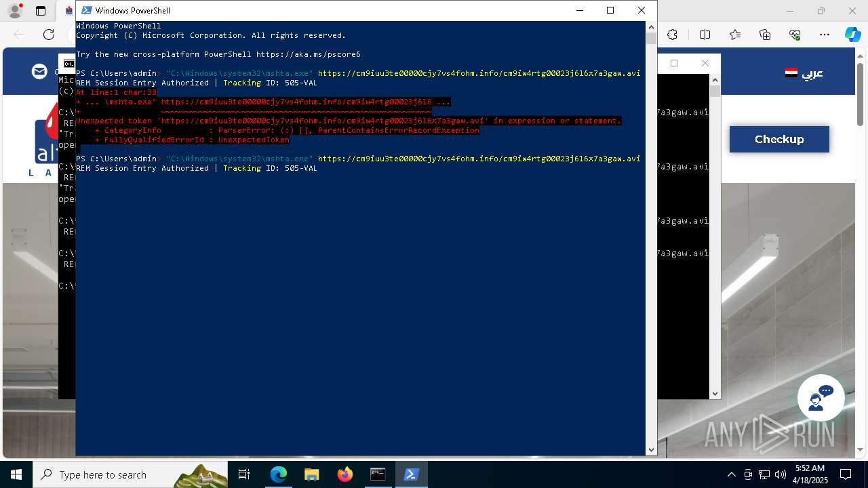
Task: Reload the page with Edge refresh icon
Action: click(49, 35)
